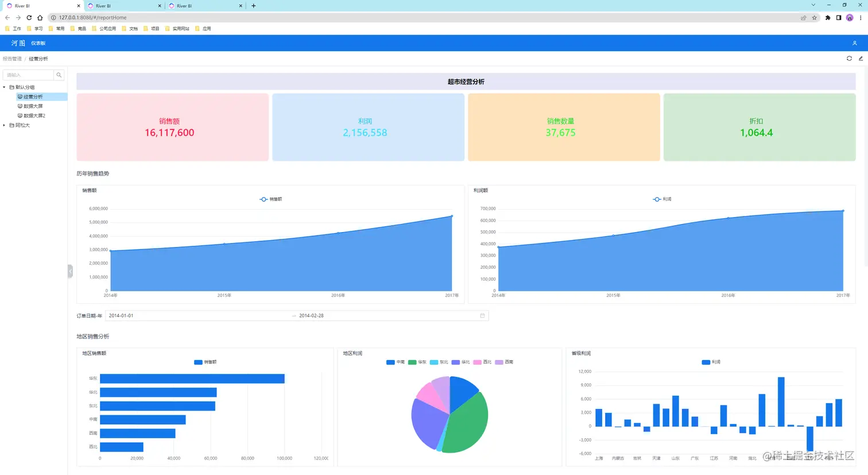Toggle 华东 series in the pie chart legend
868x475 pixels.
[x=417, y=362]
